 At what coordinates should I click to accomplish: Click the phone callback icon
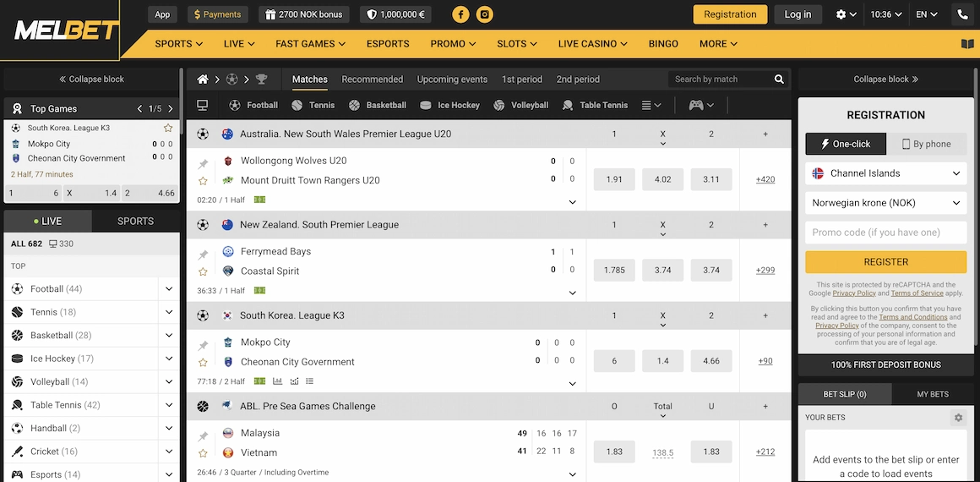[x=962, y=14]
